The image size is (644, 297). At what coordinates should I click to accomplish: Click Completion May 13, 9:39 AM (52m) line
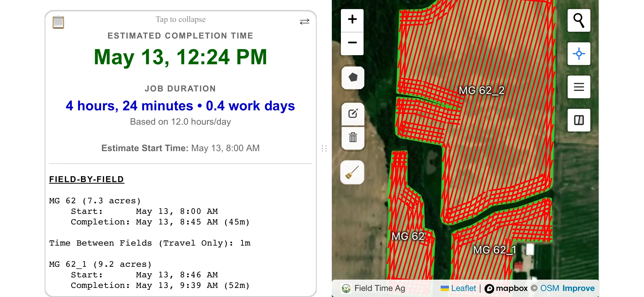pos(160,285)
